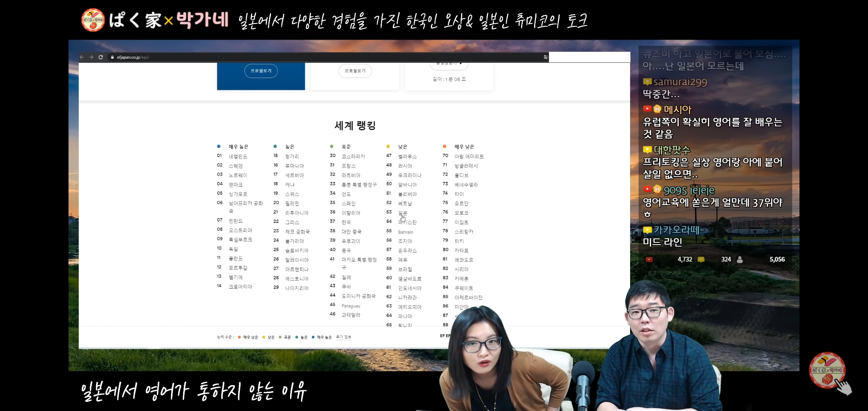868x411 pixels.
Task: Click the 세계 랭킹 heading
Action: [x=355, y=126]
